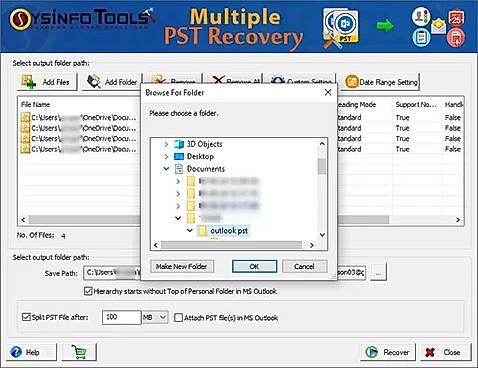
Task: Click the browse (...) button for Save Path
Action: 378,273
